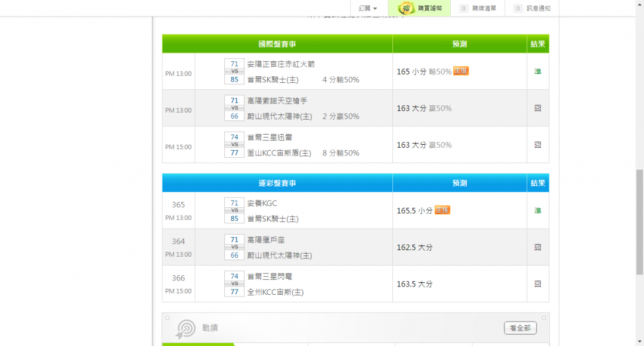Click the 看全部 button
The width and height of the screenshot is (644, 346).
520,328
